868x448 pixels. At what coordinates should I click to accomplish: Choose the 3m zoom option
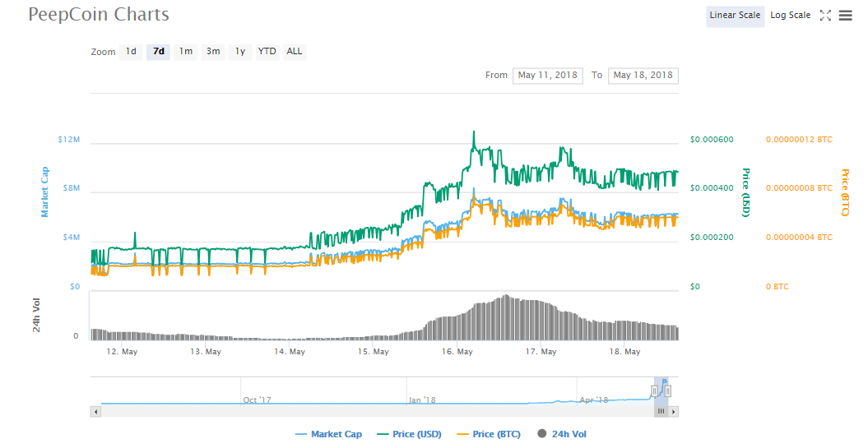pos(213,52)
